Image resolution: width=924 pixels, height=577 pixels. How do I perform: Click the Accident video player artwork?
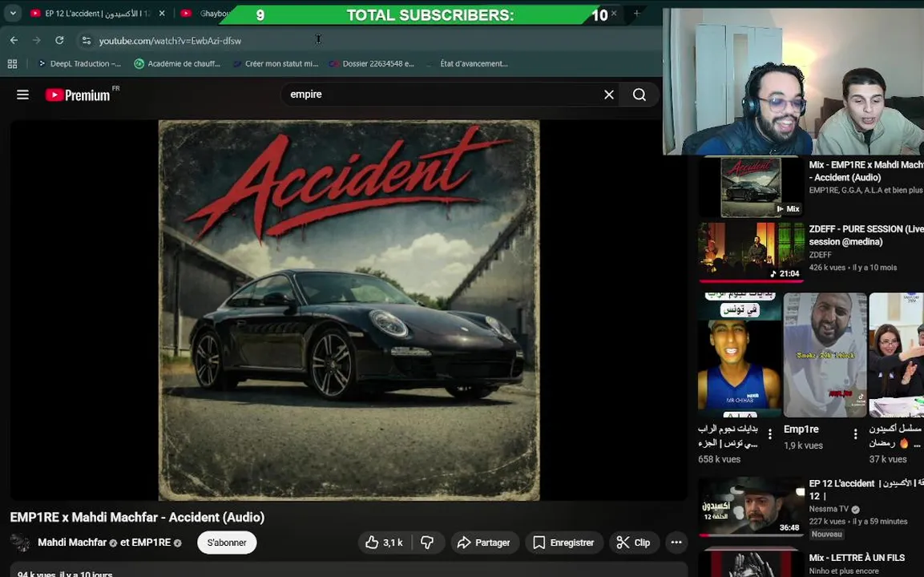[x=349, y=310]
